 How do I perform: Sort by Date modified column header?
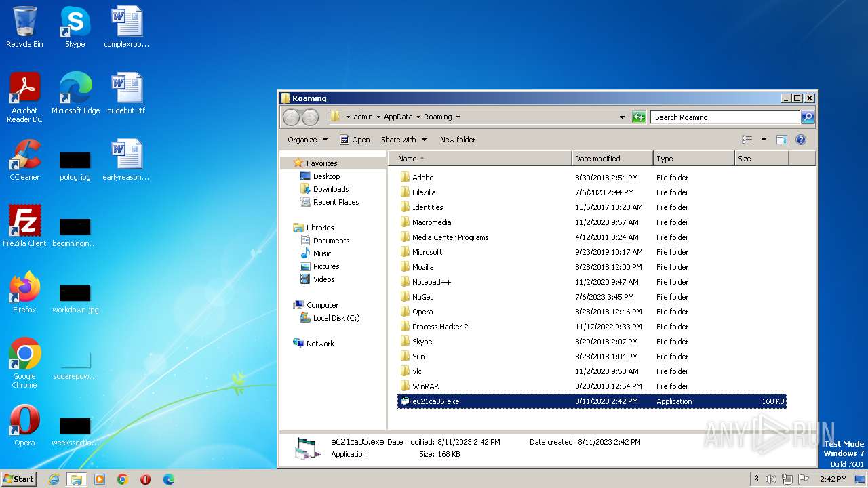612,159
